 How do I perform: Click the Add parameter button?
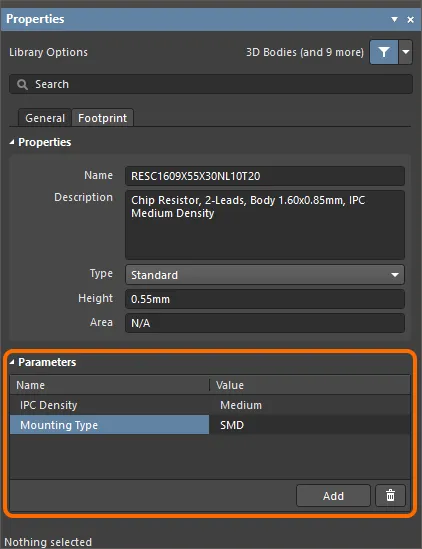tap(333, 495)
